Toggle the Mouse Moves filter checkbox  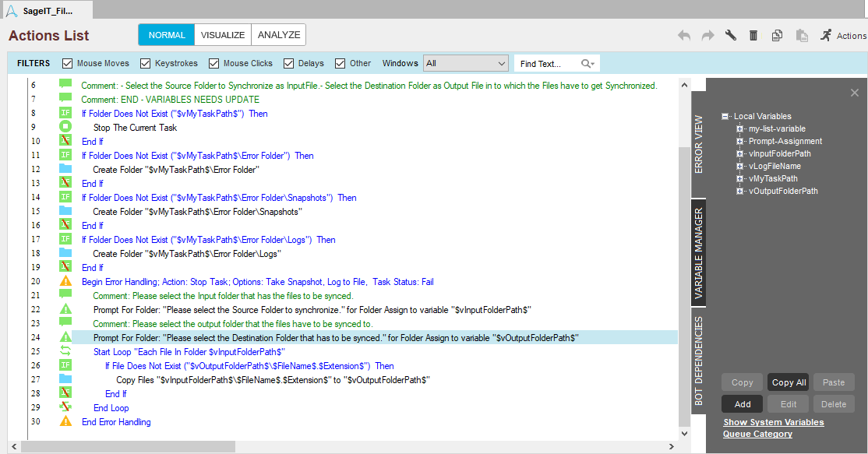68,63
